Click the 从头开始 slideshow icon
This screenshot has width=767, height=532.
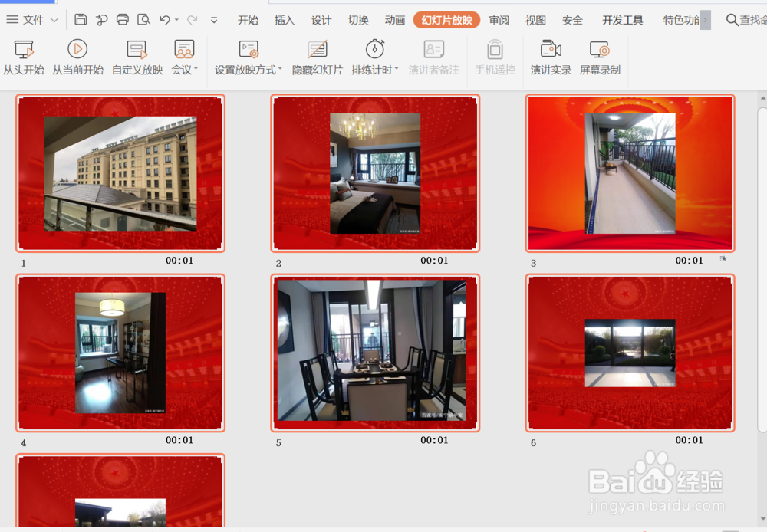point(24,49)
